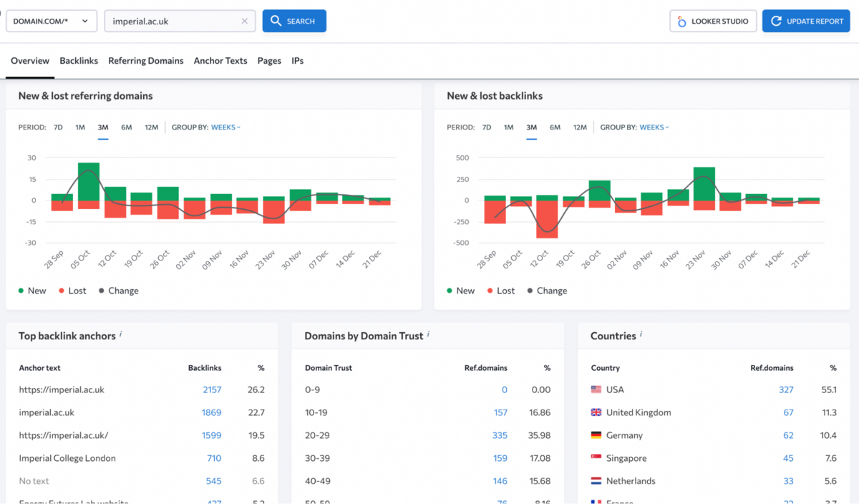Click the 23 Nov green bar in backlinks chart

[704, 184]
